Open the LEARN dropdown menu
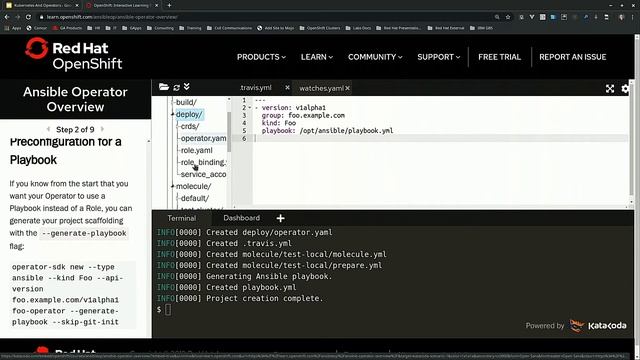The image size is (640, 360). pos(317,57)
